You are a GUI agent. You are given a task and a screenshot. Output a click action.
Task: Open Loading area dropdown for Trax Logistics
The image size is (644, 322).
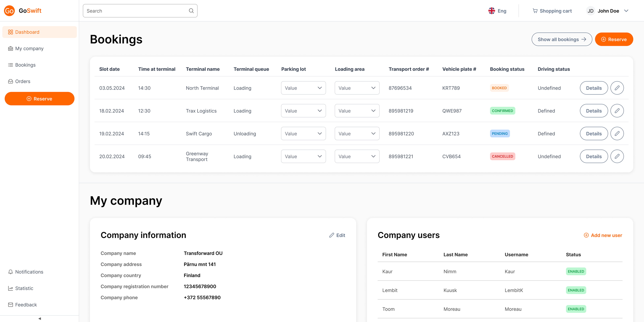point(357,111)
